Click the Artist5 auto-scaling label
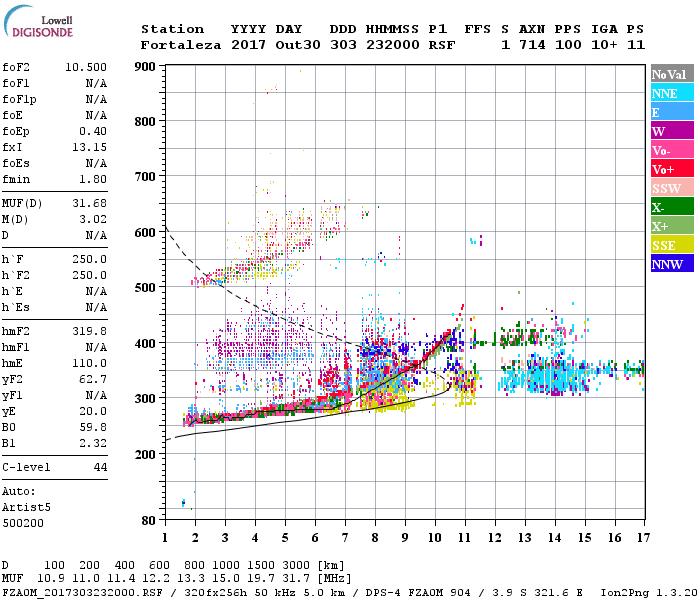Screen dimensions: 700x600 [26, 508]
